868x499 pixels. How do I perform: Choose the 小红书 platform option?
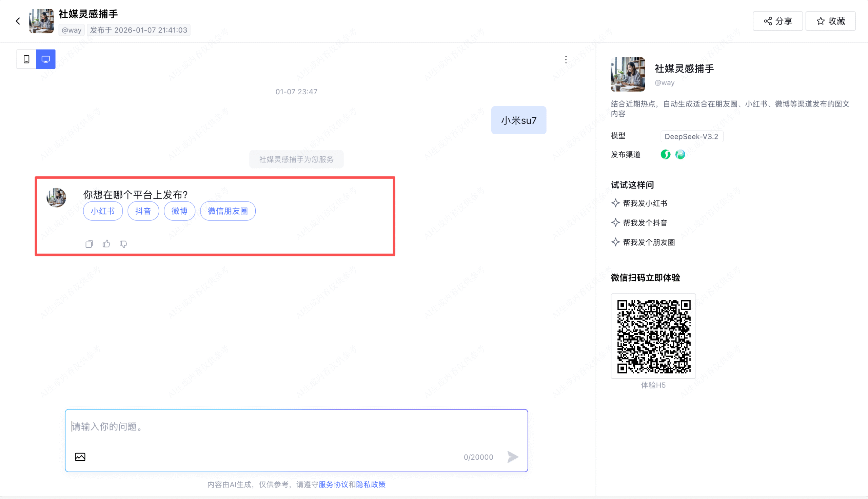coord(103,211)
